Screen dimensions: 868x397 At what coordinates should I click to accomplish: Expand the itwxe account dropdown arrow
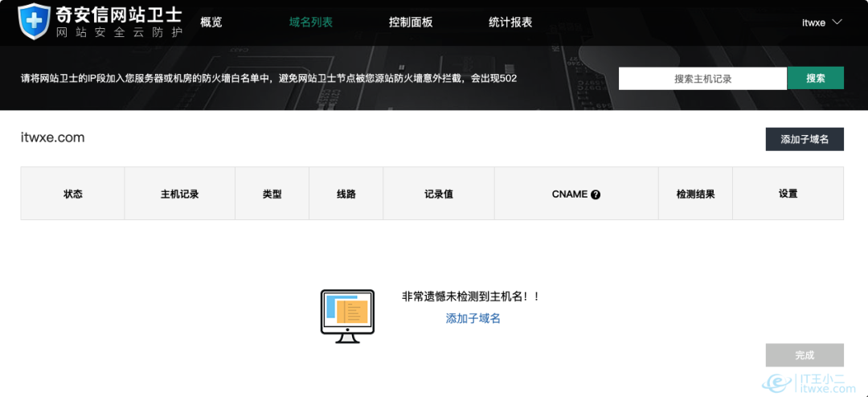(837, 22)
